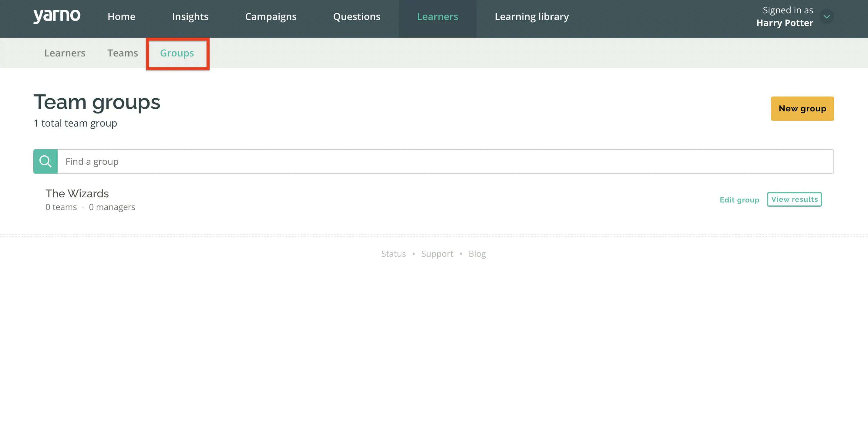Open the Support footer link
This screenshot has height=431, width=868.
(x=437, y=254)
